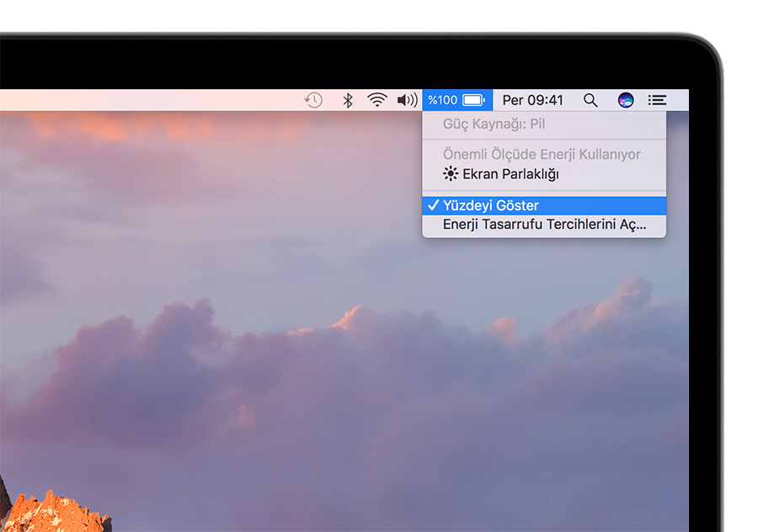Open Notification Center list icon
The height and width of the screenshot is (532, 758).
point(657,100)
